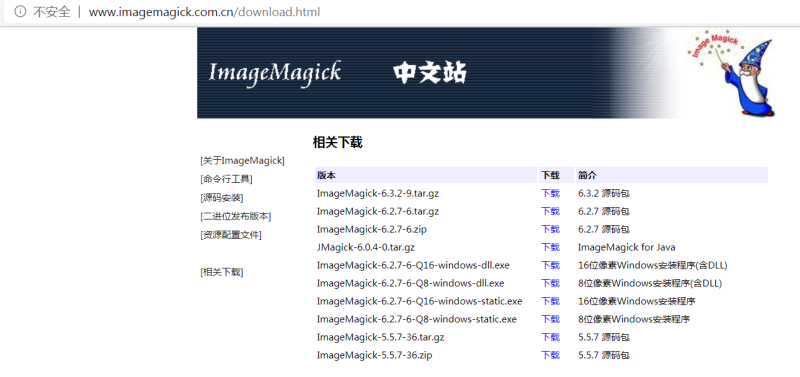Select the file name ImageMagick-6.2.7-6-Q8-windows-static.exe
800x377 pixels.
click(x=416, y=319)
